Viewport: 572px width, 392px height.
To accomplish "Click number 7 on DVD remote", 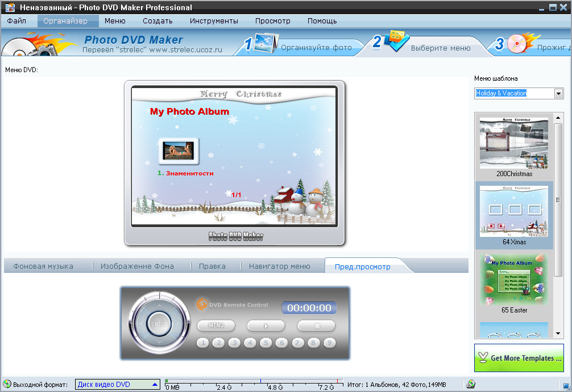I will (298, 343).
